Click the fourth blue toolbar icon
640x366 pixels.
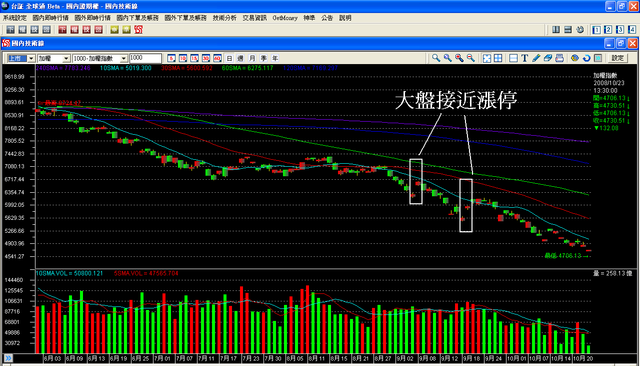[x=47, y=30]
